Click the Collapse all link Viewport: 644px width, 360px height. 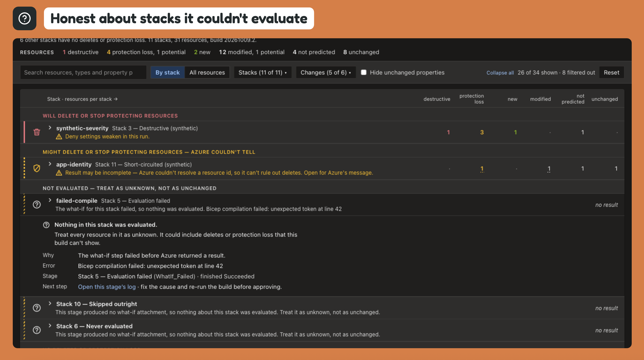pyautogui.click(x=500, y=73)
